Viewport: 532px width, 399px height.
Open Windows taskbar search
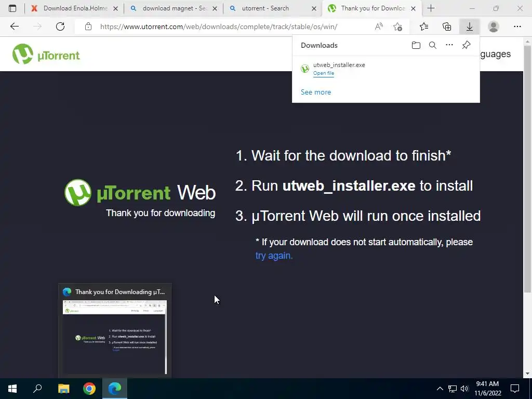[37, 389]
